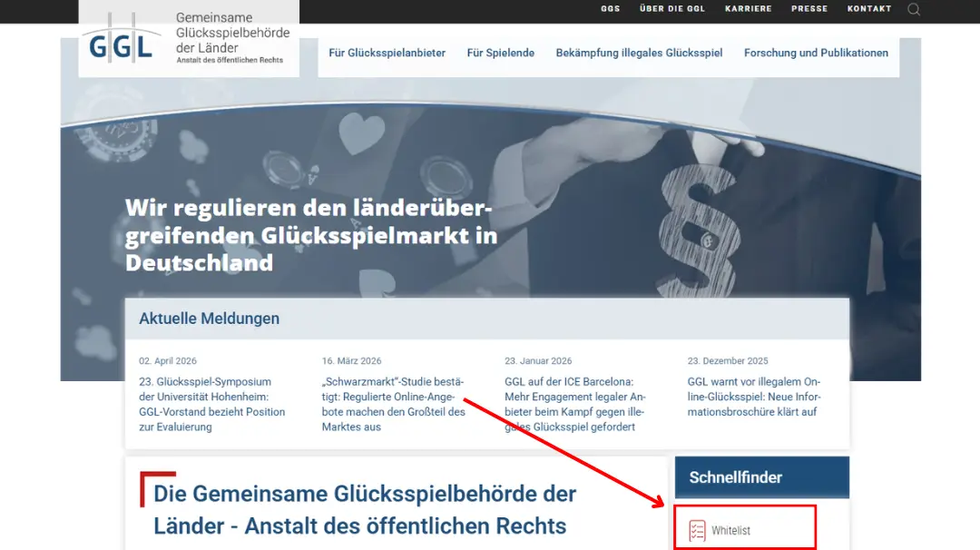Click the Aktuelle Meldungen heading

point(209,319)
